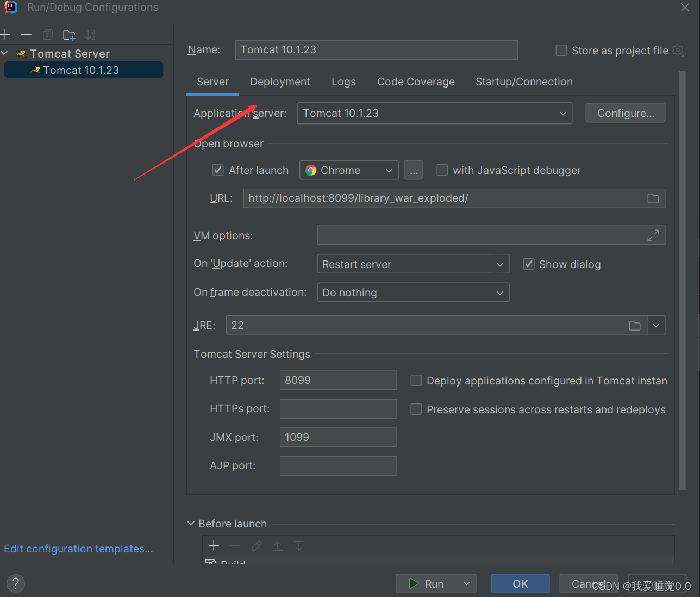Browse for a JRE folder
The width and height of the screenshot is (700, 597).
click(635, 326)
